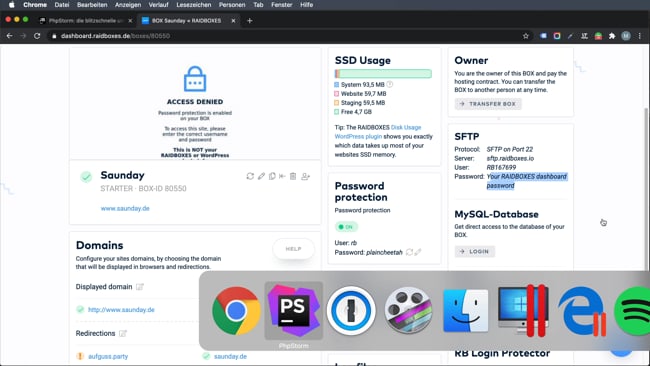
Task: Click the sftp.raidboxes.io server text
Action: coord(510,158)
